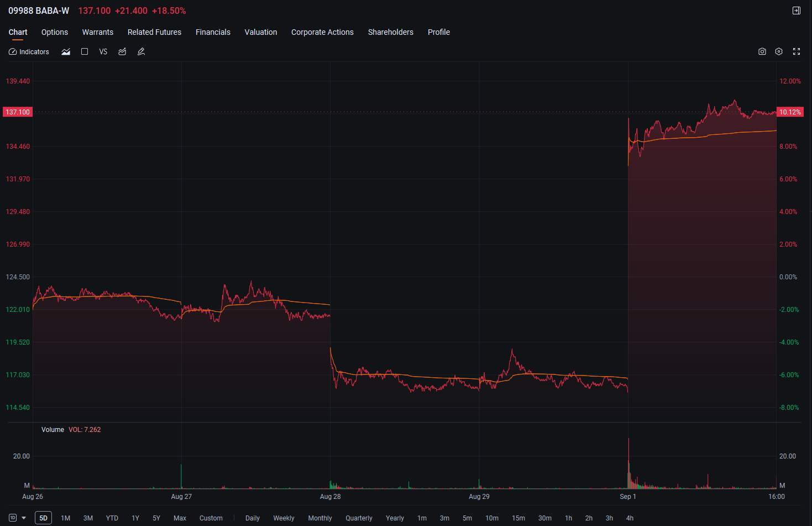Open the drawing pen tool
812x526 pixels.
(x=141, y=51)
